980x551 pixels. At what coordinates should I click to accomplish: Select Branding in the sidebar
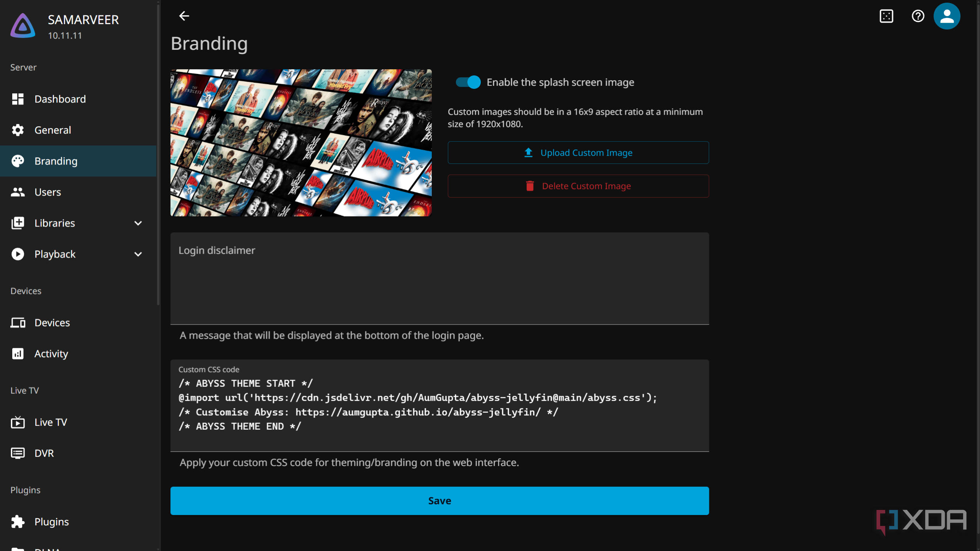coord(78,161)
